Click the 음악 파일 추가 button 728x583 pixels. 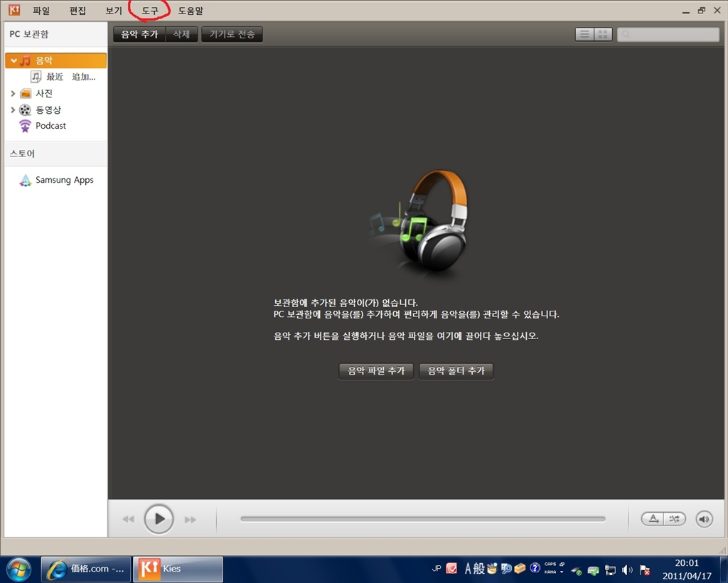tap(376, 371)
